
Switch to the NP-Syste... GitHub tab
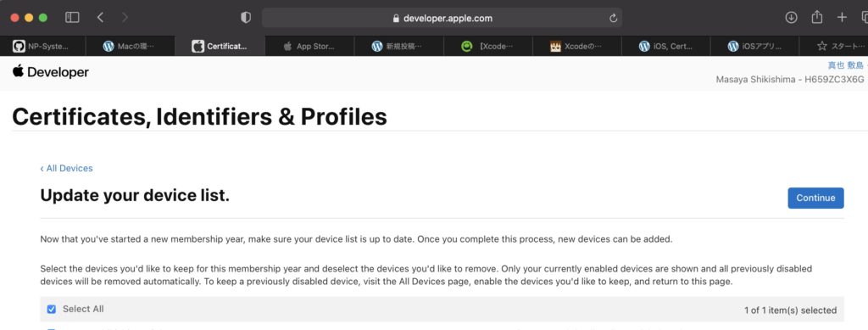[42, 47]
